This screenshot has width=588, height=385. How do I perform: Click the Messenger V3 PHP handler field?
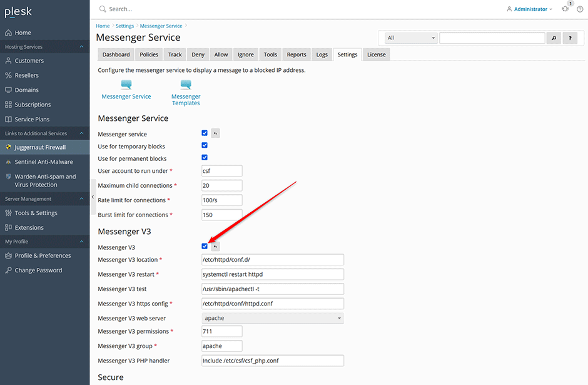pos(273,361)
